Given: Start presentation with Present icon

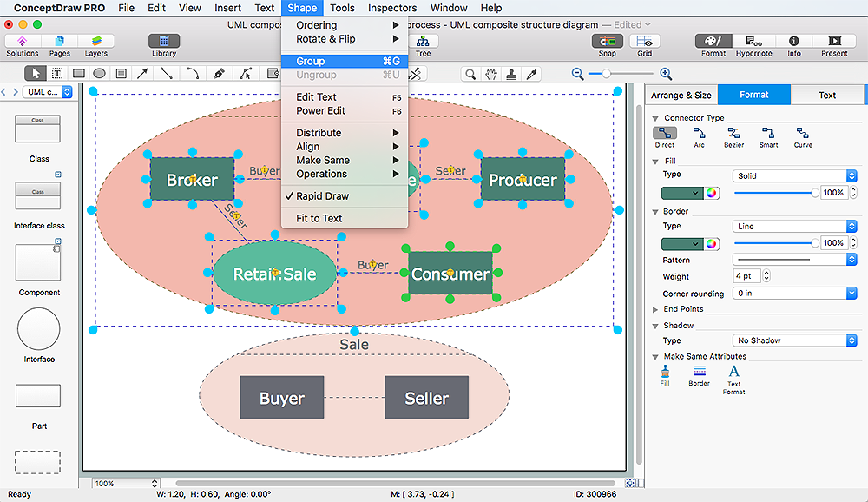Looking at the screenshot, I should tap(834, 42).
